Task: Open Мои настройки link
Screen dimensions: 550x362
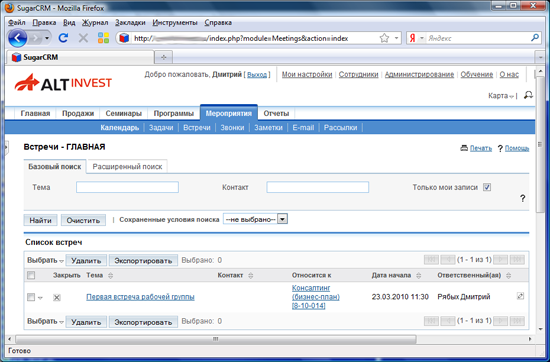Action: coord(307,74)
